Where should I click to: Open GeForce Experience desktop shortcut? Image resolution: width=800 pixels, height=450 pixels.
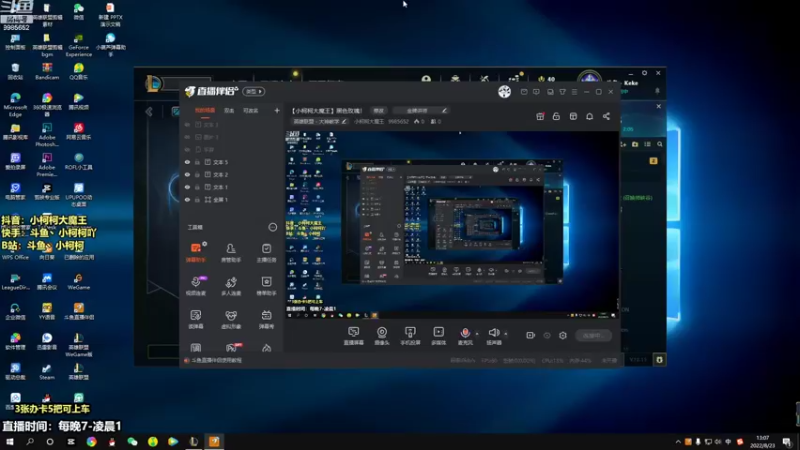pyautogui.click(x=79, y=45)
